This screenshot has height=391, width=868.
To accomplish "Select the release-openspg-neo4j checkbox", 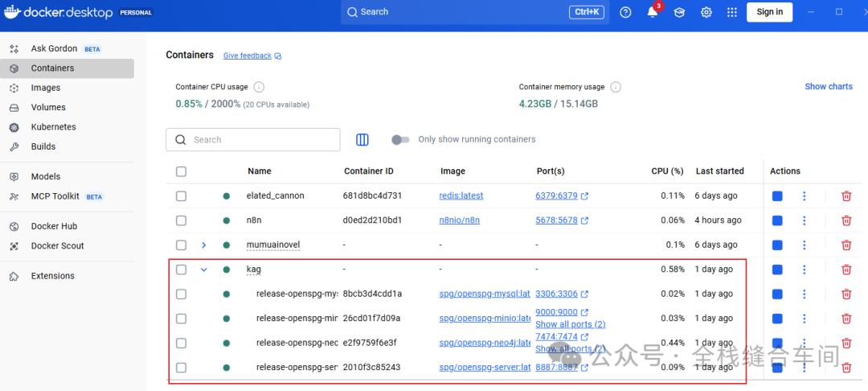I will (x=181, y=343).
